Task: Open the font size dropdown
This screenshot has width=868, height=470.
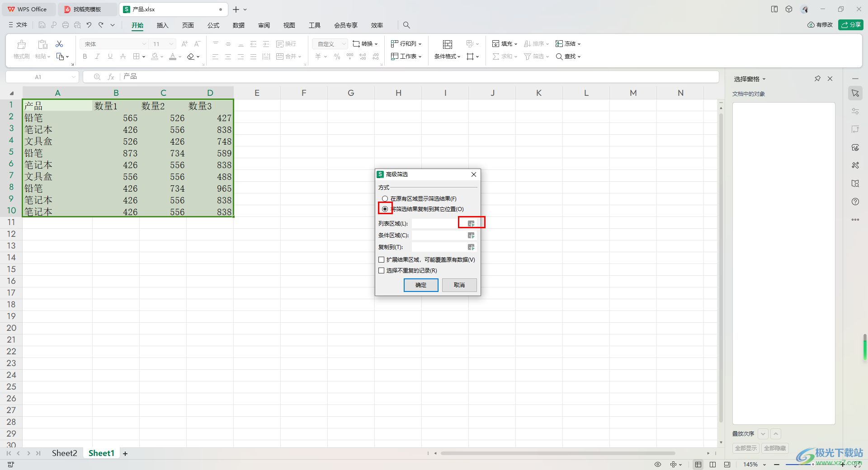Action: pos(171,44)
